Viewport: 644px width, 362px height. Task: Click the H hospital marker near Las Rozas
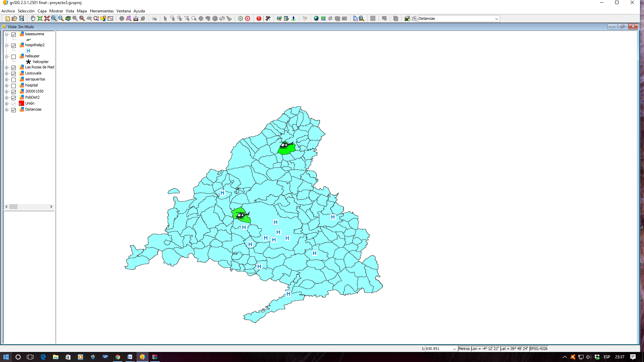(244, 227)
